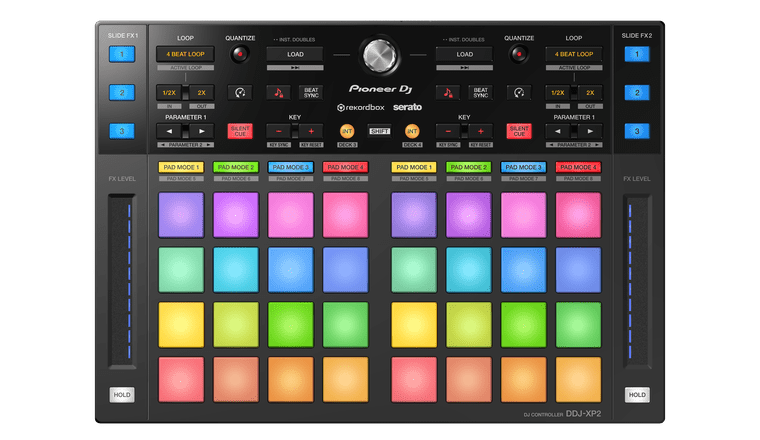The width and height of the screenshot is (760, 440).
Task: Click the right deck gauge icon button
Action: point(519,92)
